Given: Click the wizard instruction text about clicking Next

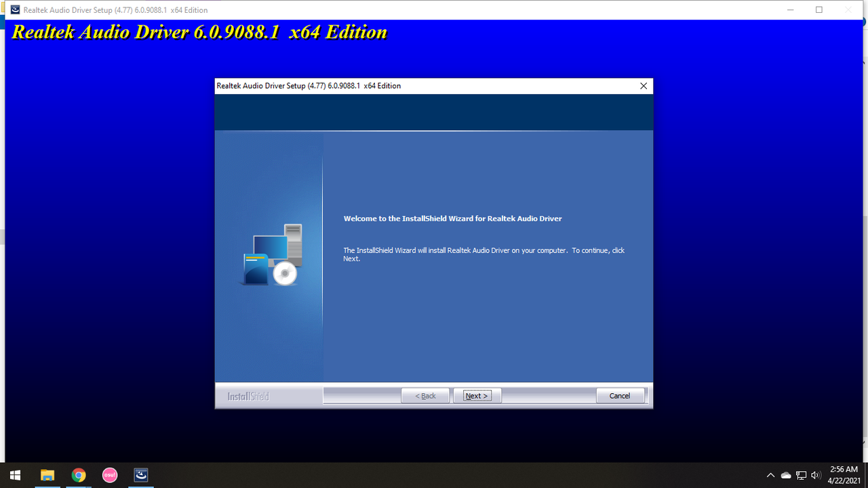Looking at the screenshot, I should coord(484,254).
